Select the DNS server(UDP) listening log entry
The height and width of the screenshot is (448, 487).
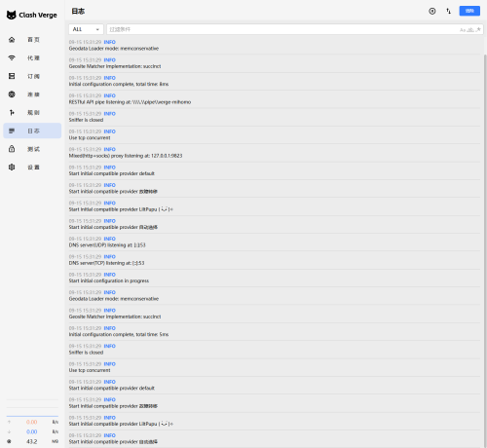(275, 242)
